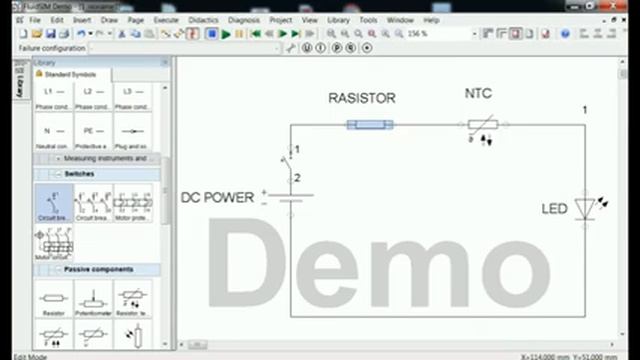This screenshot has width=640, height=360.
Task: Toggle the circled P indicator
Action: (337, 48)
